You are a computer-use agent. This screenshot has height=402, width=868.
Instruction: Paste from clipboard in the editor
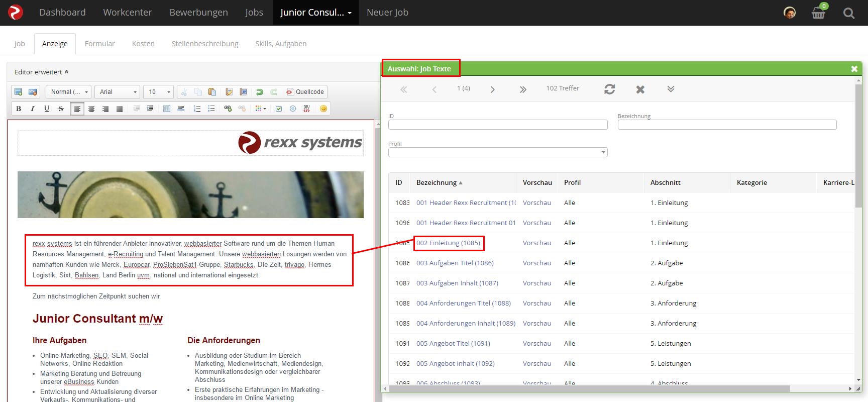212,92
